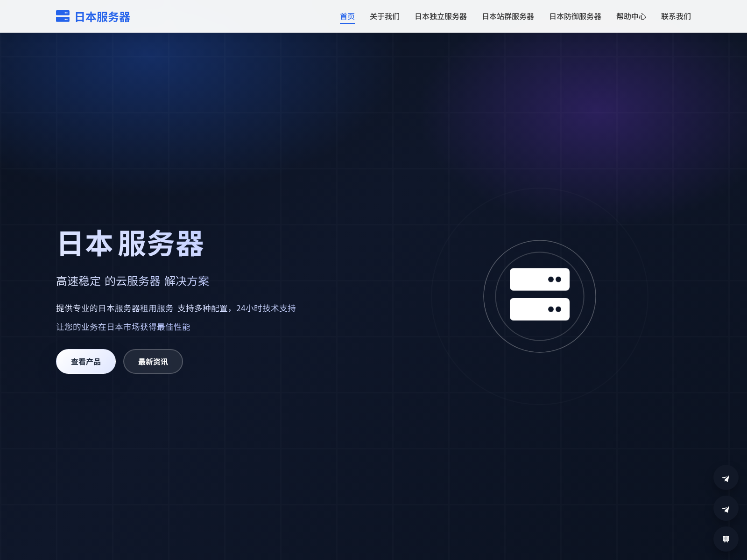
Task: Click the upper server unit in illustration
Action: (539, 280)
